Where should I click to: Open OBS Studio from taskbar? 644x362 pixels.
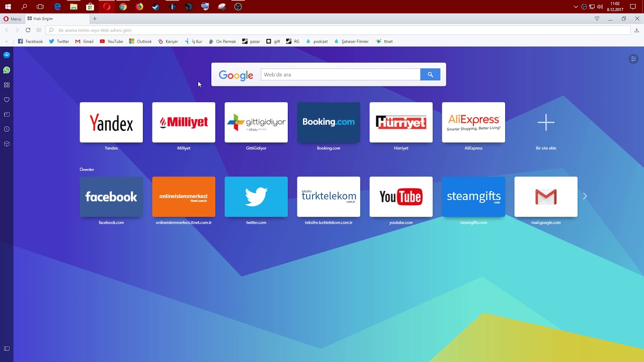pyautogui.click(x=238, y=7)
